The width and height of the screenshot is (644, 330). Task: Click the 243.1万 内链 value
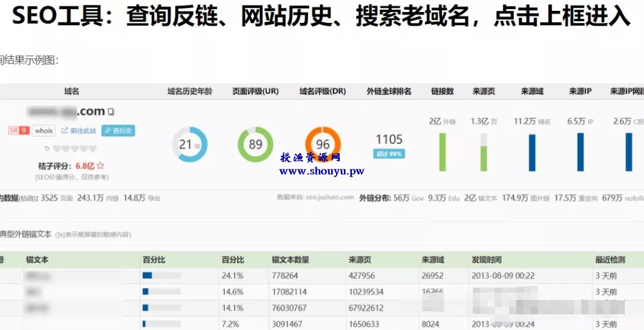(x=98, y=198)
